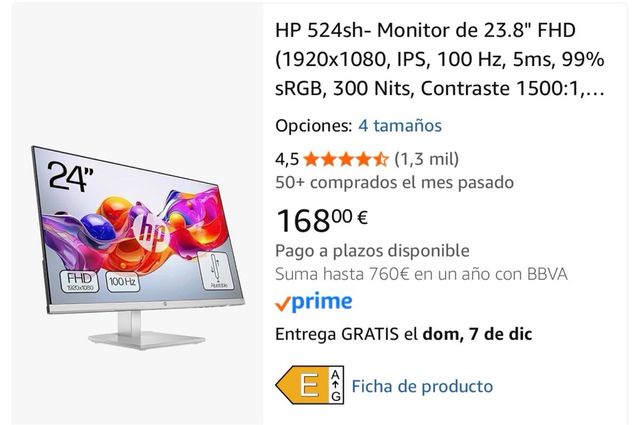Open the energy class E label

pos(303,385)
